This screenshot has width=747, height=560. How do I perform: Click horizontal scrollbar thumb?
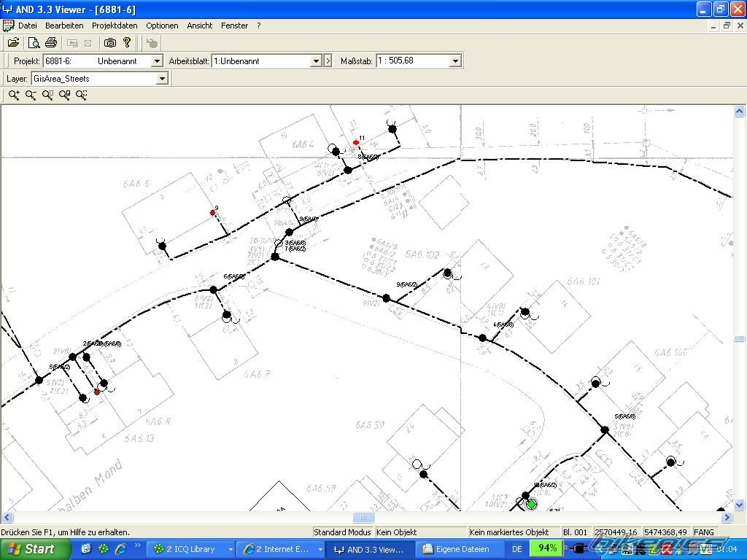[363, 517]
